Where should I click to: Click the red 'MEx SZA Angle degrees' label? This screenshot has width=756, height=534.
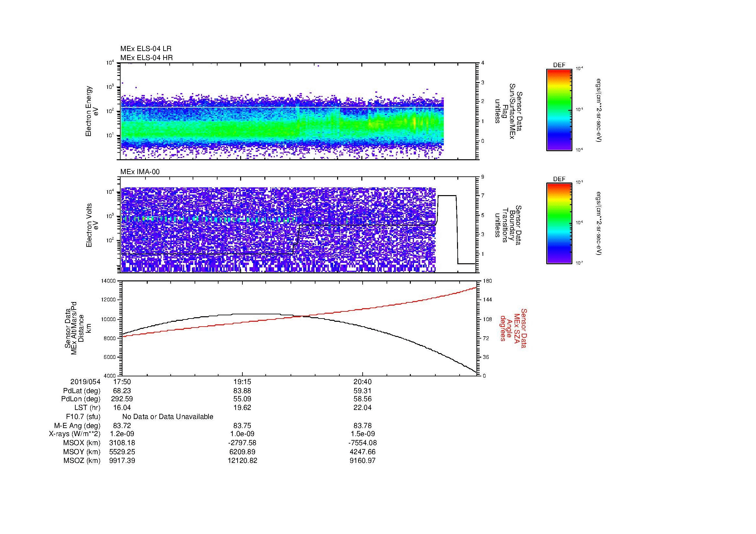click(x=513, y=328)
